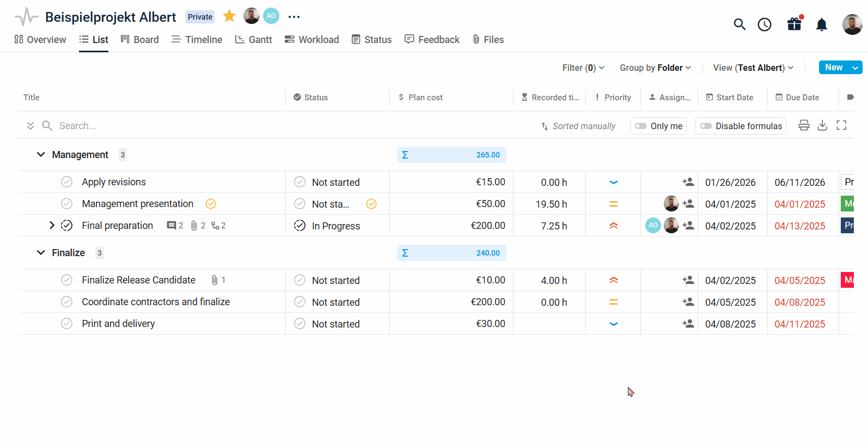
Task: Expand the Final preparation subtasks
Action: [52, 225]
